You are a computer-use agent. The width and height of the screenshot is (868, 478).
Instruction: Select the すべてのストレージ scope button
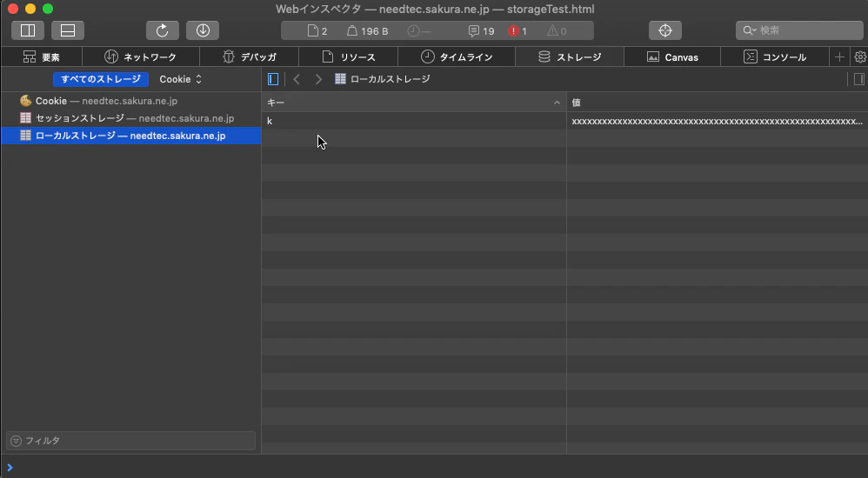[x=101, y=79]
